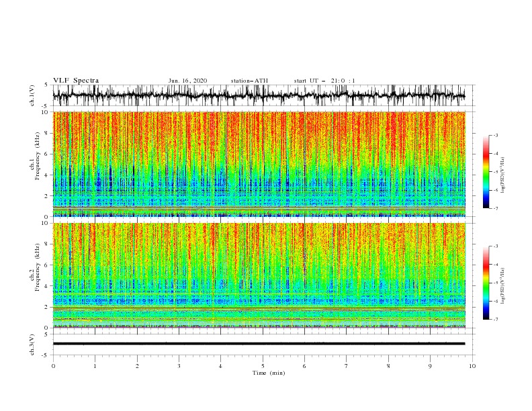The width and height of the screenshot is (532, 411).
Task: Select the date "Jun. 16, 2020"
Action: 187,81
